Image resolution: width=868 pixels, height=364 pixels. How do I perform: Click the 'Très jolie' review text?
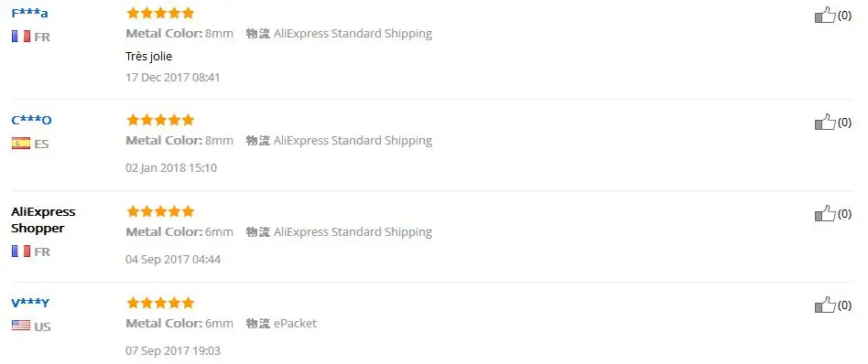[149, 56]
